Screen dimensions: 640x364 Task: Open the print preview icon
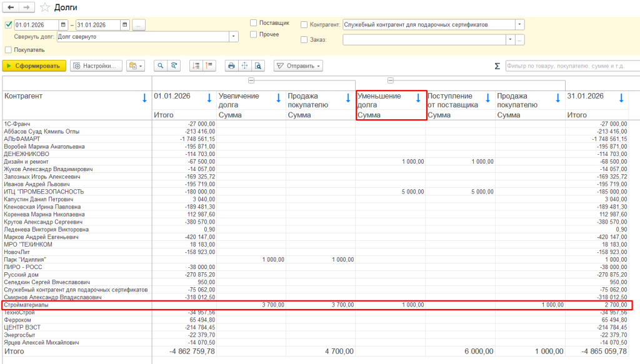(x=258, y=66)
